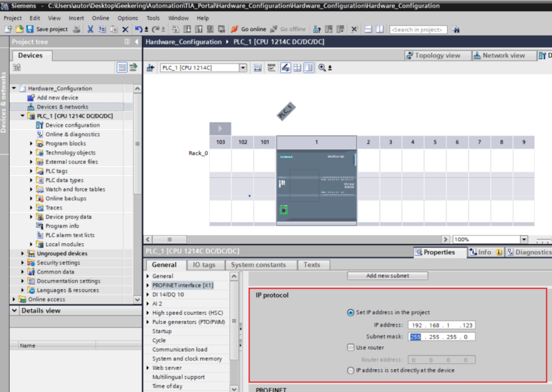The height and width of the screenshot is (392, 552).
Task: Expand the PLC tags tree node
Action: tap(31, 171)
